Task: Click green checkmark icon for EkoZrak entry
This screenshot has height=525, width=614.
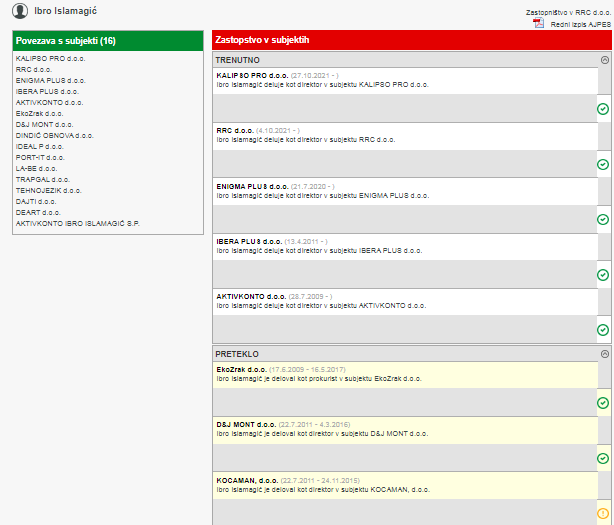Action: 602,403
